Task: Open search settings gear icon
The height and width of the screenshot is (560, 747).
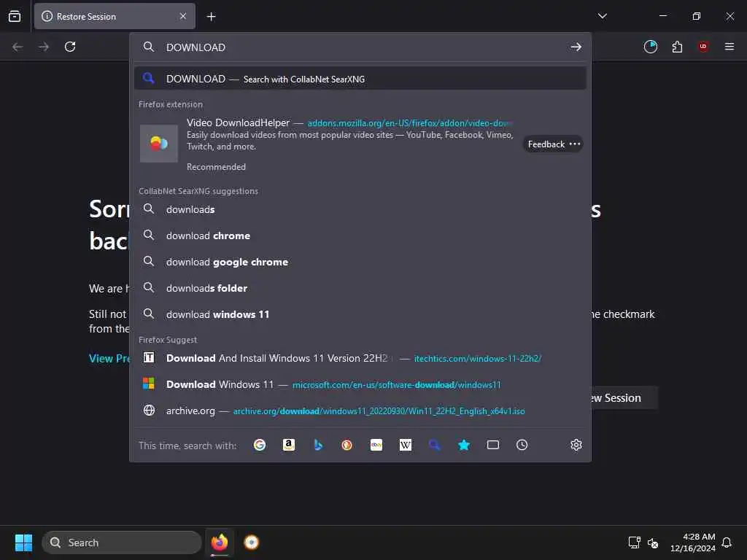Action: pyautogui.click(x=576, y=445)
